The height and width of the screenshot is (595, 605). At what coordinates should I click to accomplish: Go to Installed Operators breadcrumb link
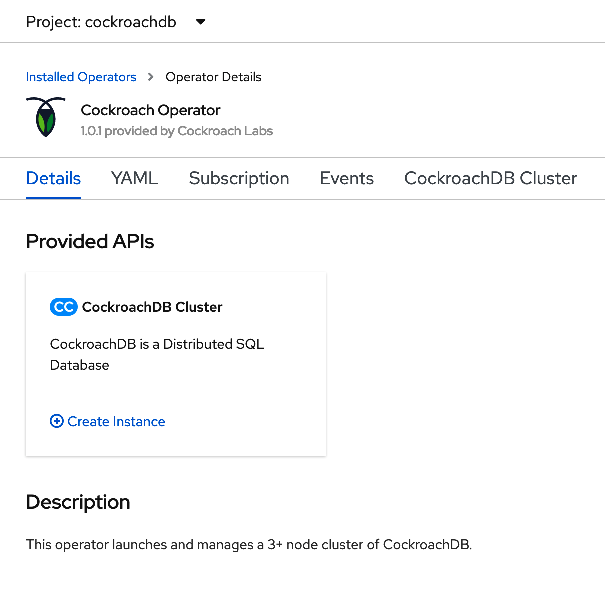click(x=81, y=77)
